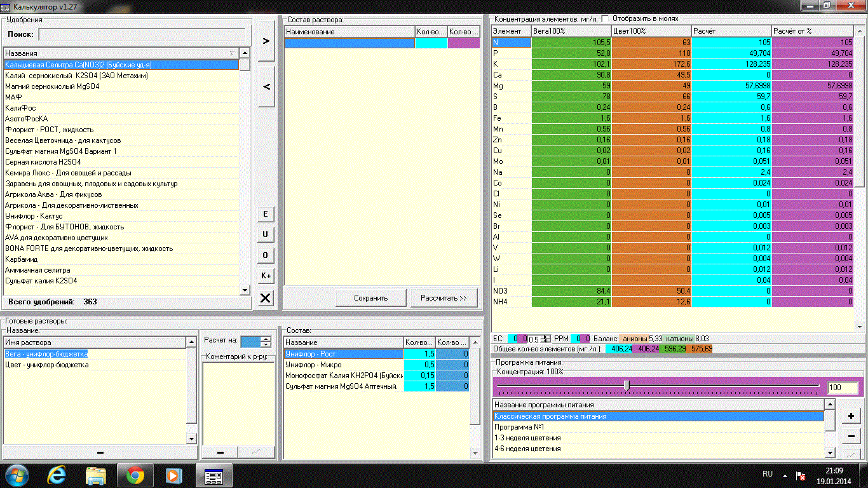Click the left arrow remove-fertilizer button
This screenshot has width=868, height=488.
pos(266,86)
